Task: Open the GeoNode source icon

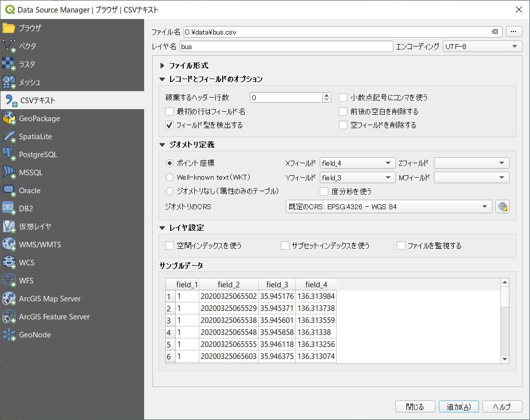Action: [9, 334]
